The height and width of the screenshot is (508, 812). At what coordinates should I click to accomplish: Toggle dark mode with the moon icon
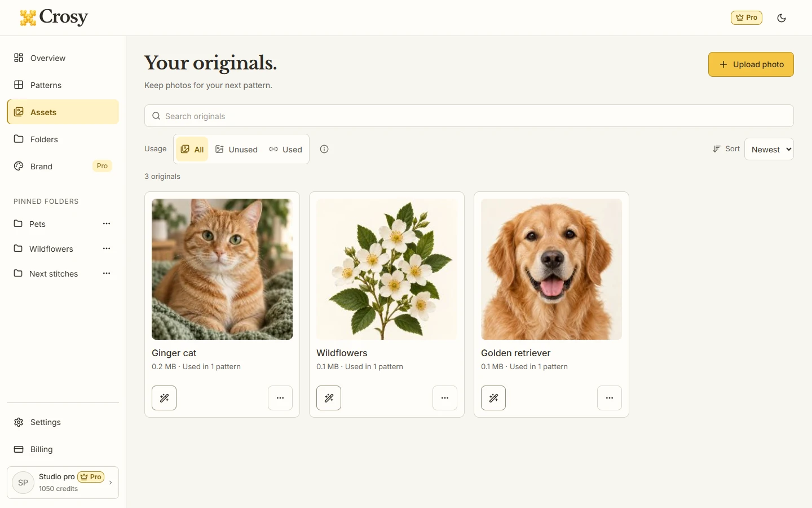pyautogui.click(x=782, y=18)
